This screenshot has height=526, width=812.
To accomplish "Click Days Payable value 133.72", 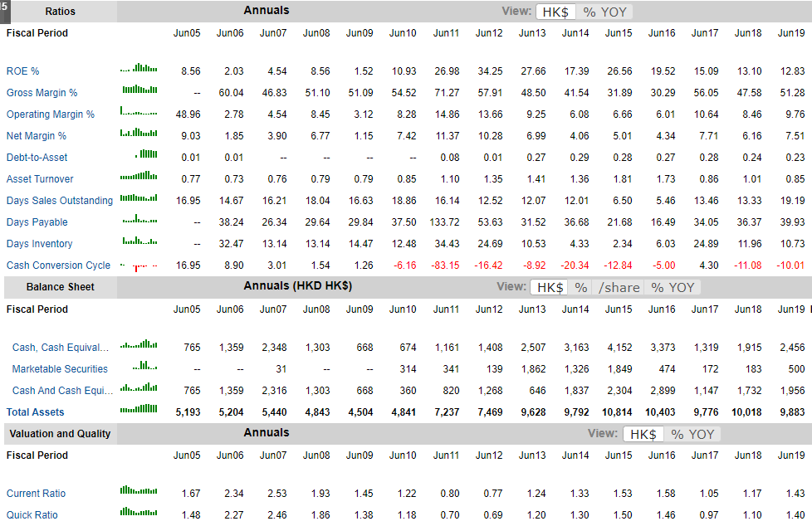I will tap(444, 222).
